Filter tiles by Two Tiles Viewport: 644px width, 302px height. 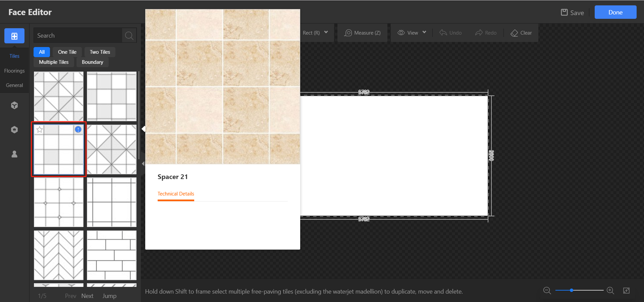[100, 52]
